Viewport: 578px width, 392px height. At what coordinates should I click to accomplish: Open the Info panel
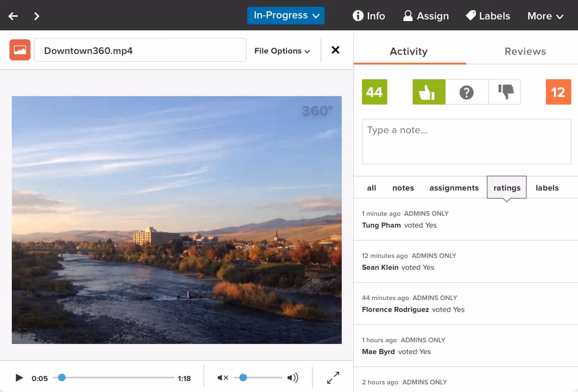pos(369,16)
